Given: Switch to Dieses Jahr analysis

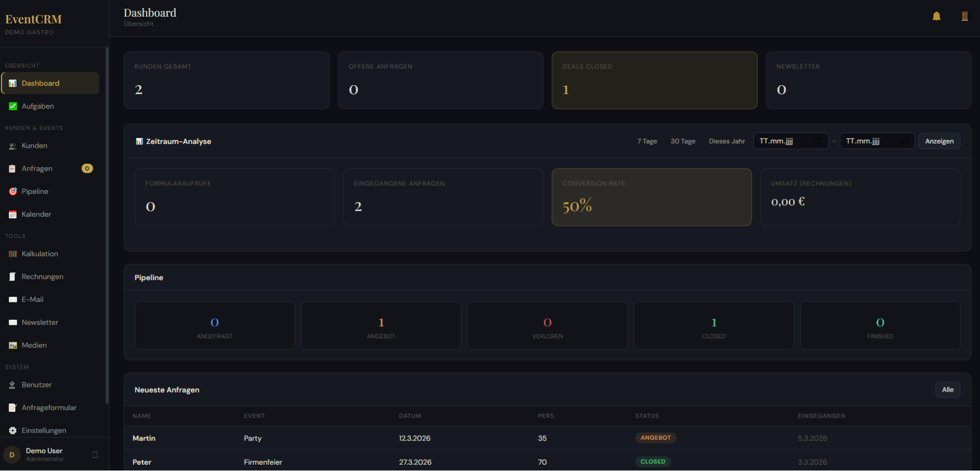Looking at the screenshot, I should (727, 141).
